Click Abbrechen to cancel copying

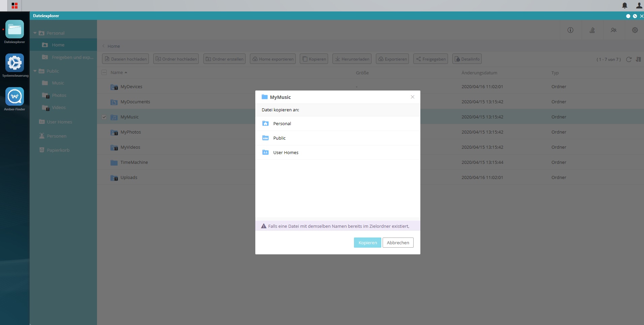[x=398, y=243]
